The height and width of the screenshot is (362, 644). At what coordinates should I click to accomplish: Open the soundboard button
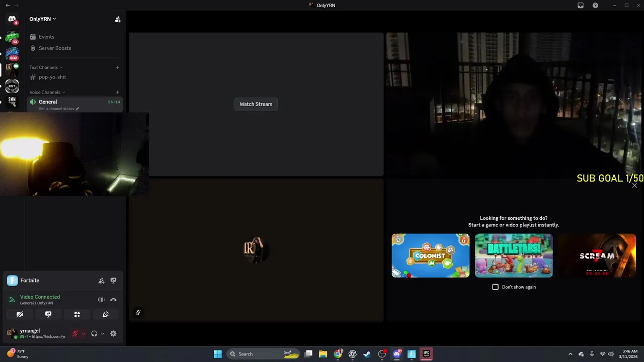[106, 314]
